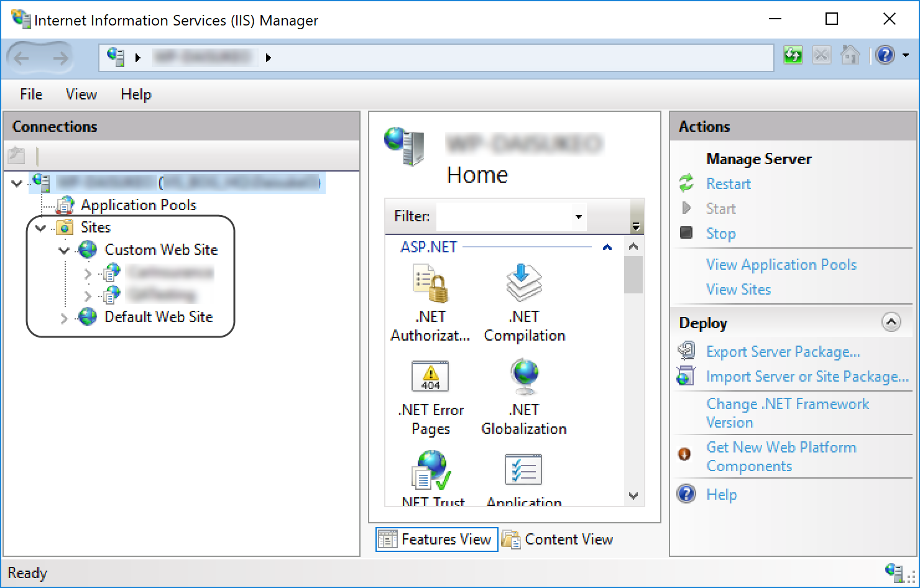This screenshot has height=588, width=920.
Task: Collapse the server node in Connections tree
Action: click(17, 183)
